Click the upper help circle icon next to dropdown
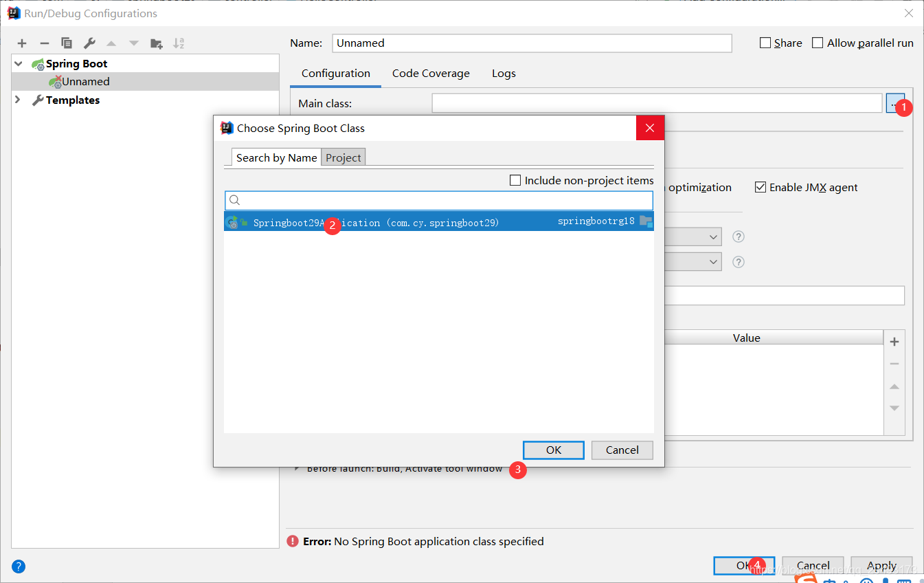Image resolution: width=924 pixels, height=583 pixels. [739, 237]
